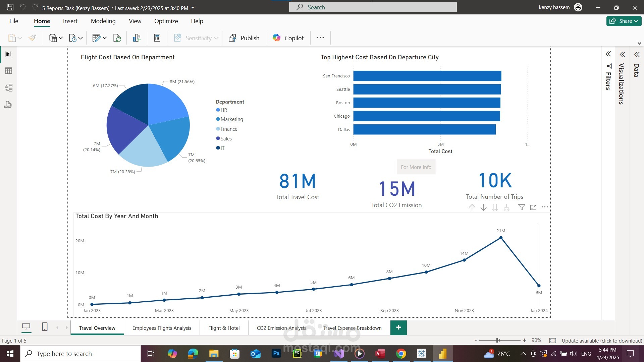Open more options for the line chart
Image resolution: width=644 pixels, height=362 pixels.
545,207
